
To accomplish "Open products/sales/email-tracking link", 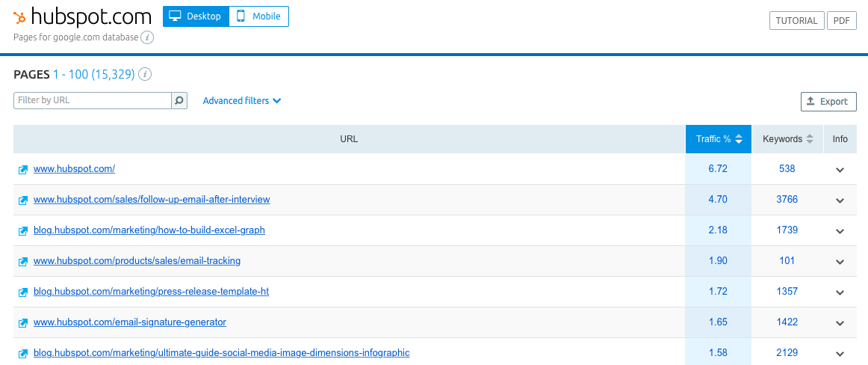I will [137, 260].
